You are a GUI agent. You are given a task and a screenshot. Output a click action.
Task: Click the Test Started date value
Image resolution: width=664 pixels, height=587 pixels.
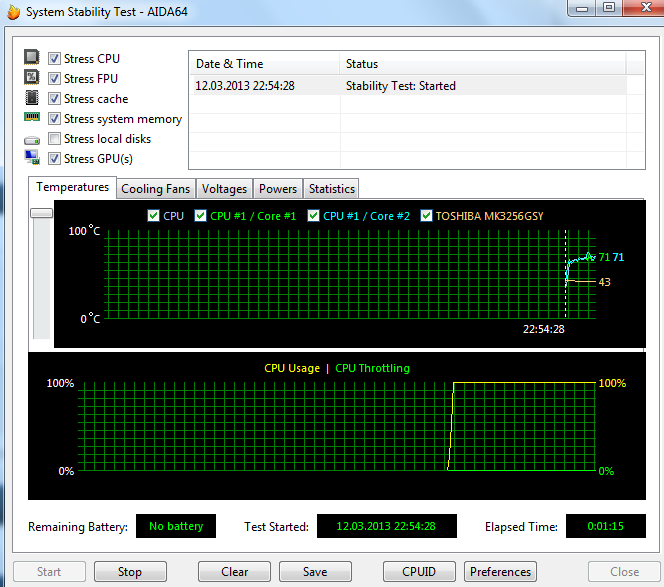tap(387, 526)
